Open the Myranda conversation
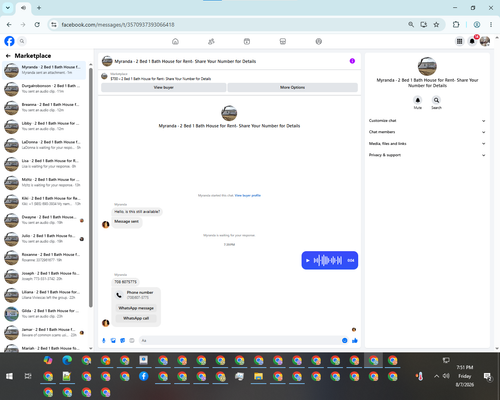 click(x=44, y=70)
